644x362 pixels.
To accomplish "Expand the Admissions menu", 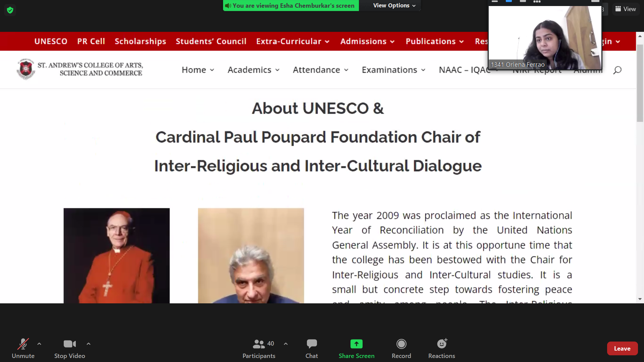I will (x=367, y=41).
